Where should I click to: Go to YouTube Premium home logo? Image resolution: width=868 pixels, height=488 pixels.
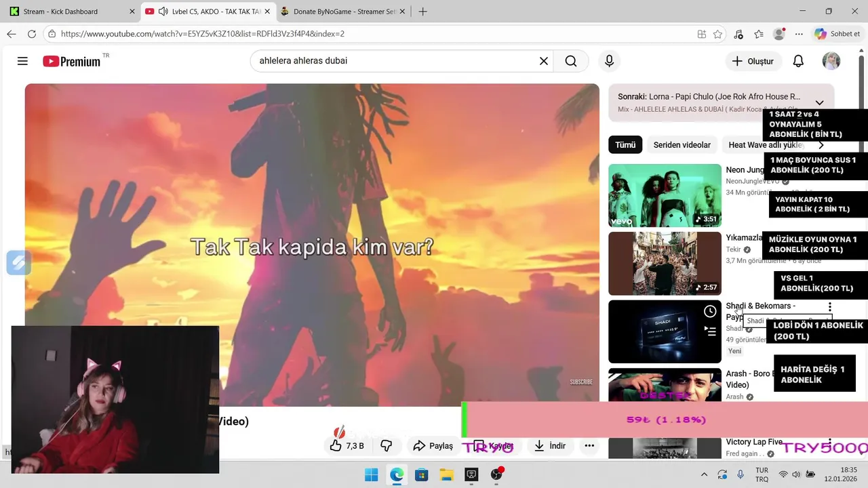[72, 61]
